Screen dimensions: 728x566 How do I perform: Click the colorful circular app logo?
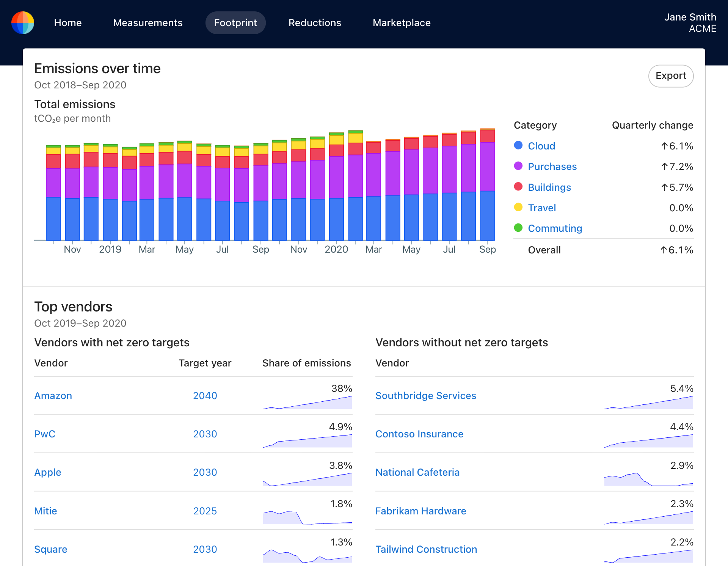click(x=23, y=23)
